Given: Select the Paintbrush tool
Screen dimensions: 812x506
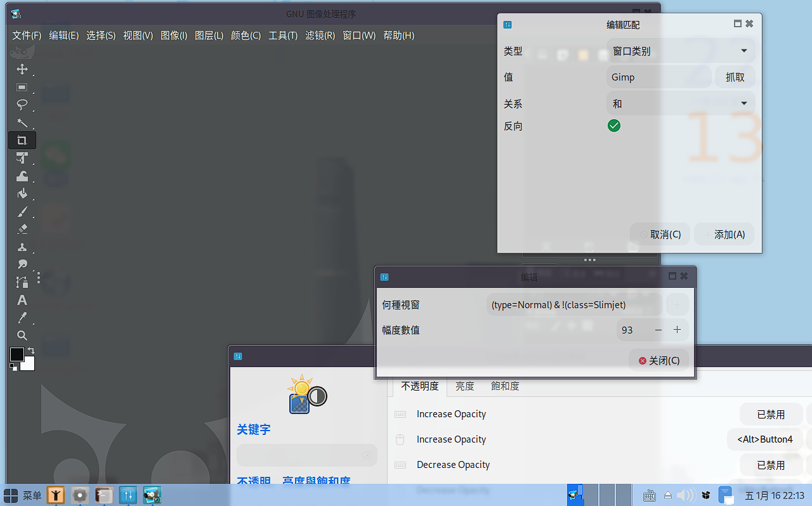Looking at the screenshot, I should point(22,211).
